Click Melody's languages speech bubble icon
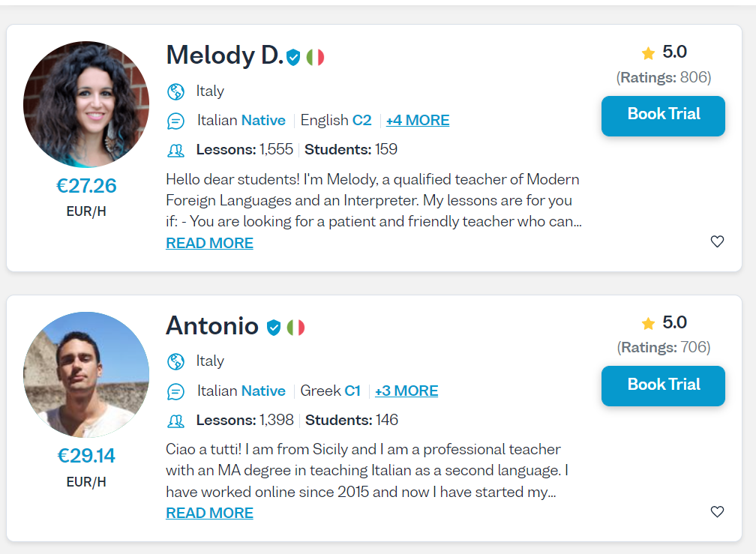The height and width of the screenshot is (554, 756). 175,121
